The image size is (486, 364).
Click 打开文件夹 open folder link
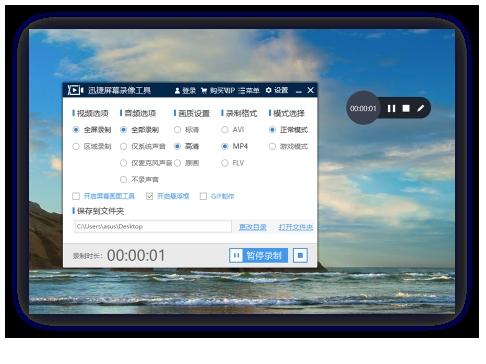296,227
